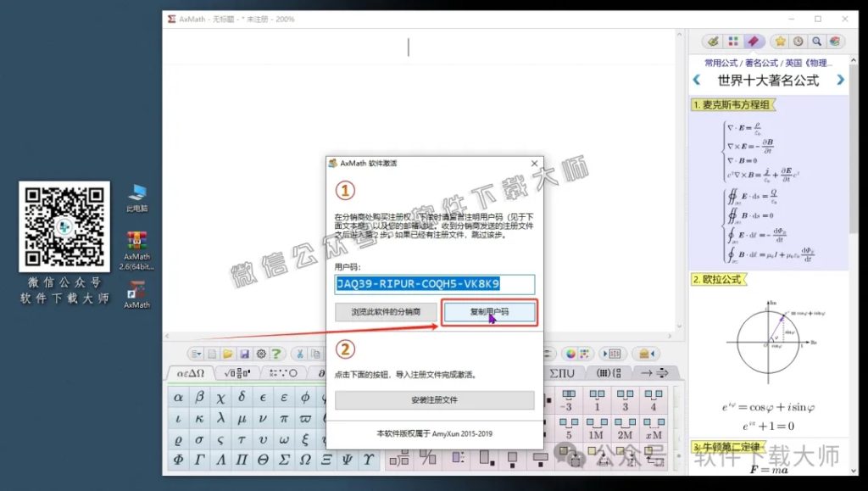Screen dimensions: 868x491
Task: Switch to the αεΔΩ Greek symbols tab
Action: point(191,372)
